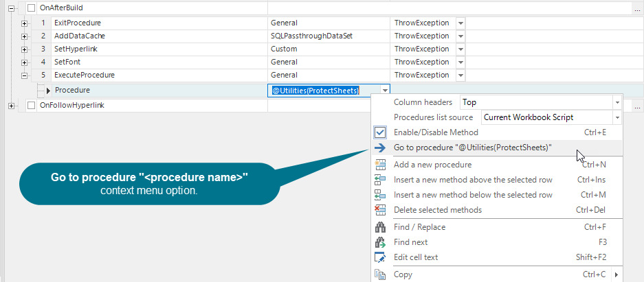Select Insert a new method above the selected row

497,180
